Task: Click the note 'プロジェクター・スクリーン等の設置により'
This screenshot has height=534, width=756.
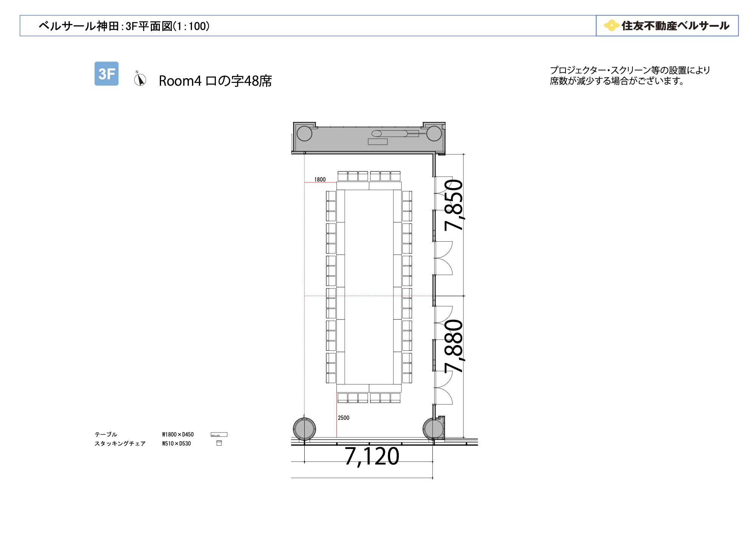Action: click(630, 70)
